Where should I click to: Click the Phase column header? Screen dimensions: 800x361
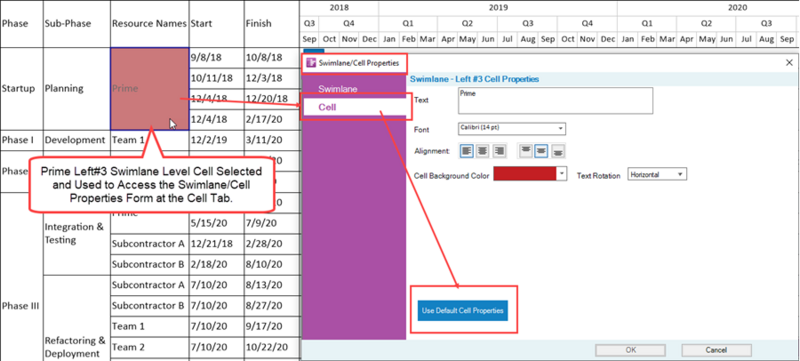21,23
